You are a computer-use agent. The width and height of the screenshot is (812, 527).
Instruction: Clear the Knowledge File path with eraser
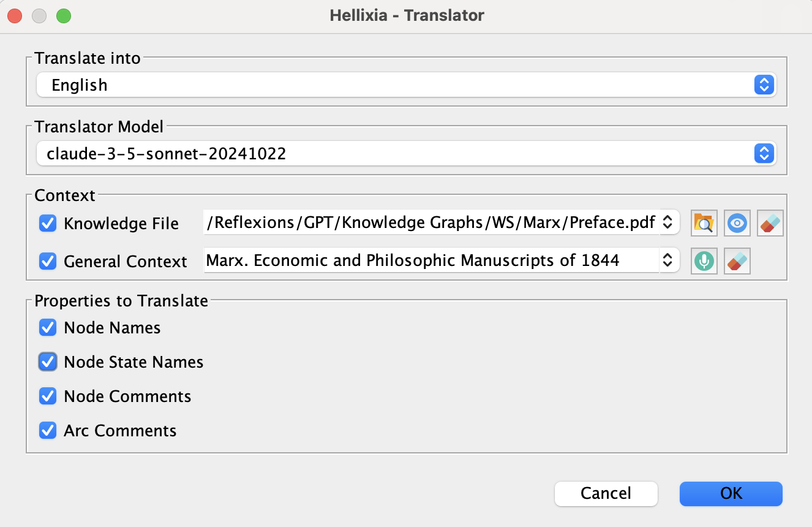click(x=770, y=224)
